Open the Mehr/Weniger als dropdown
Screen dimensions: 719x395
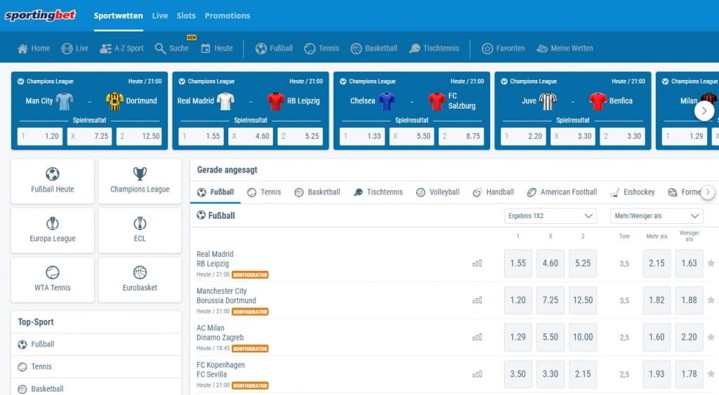pyautogui.click(x=657, y=216)
